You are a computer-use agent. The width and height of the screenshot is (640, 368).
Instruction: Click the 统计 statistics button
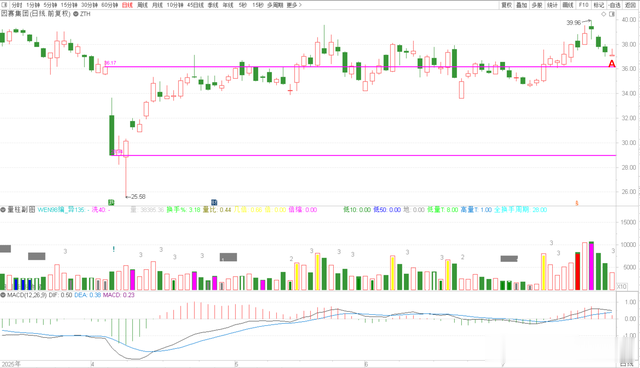[x=552, y=5]
